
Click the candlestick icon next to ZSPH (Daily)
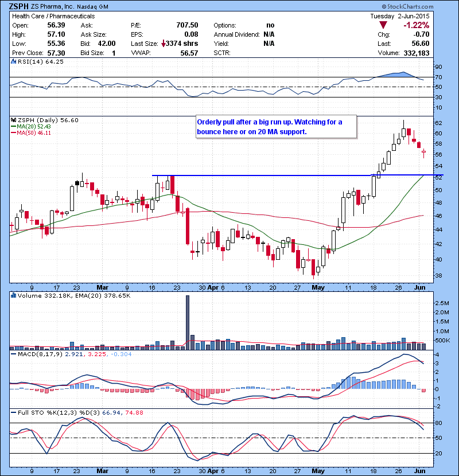pyautogui.click(x=13, y=120)
